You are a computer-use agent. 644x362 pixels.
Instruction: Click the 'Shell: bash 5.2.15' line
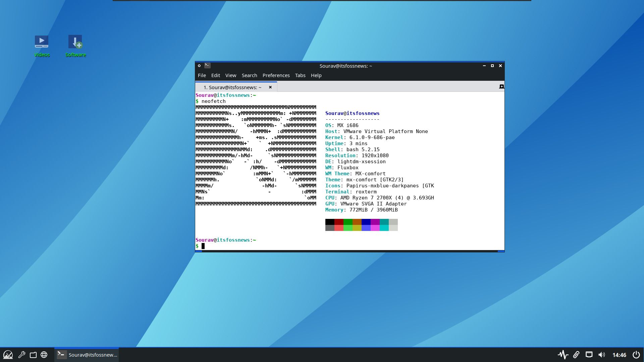353,149
